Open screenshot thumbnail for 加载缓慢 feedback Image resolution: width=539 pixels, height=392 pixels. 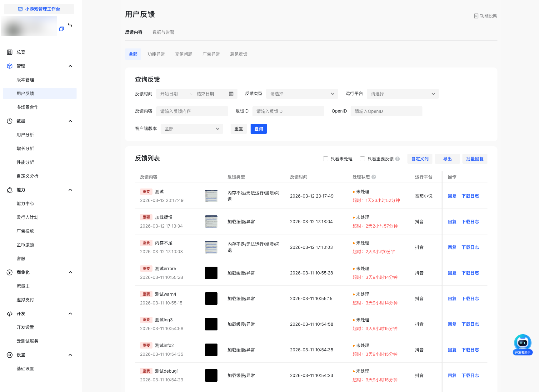(211, 222)
